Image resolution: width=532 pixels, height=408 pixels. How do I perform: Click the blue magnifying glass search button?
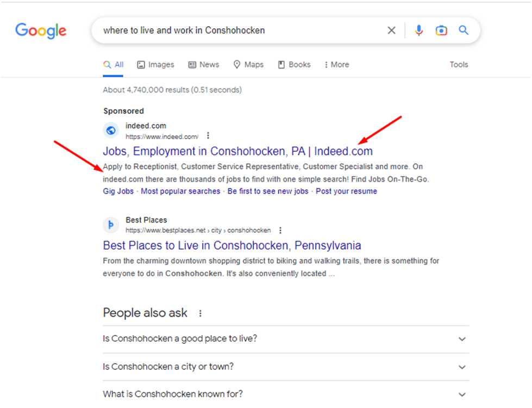(464, 30)
